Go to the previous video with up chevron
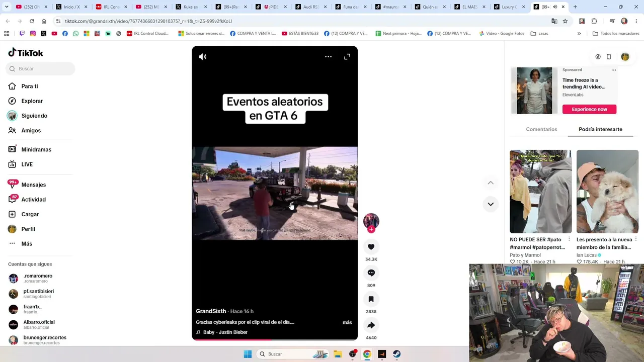 tap(491, 183)
